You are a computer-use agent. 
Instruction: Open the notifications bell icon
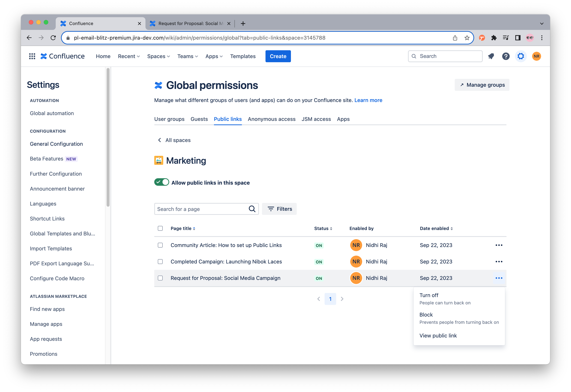[491, 56]
